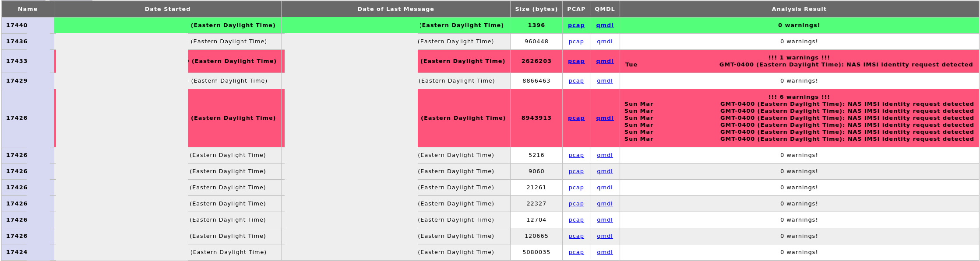Open qmdl link for the 8943913-byte recording
This screenshot has height=261, width=980.
click(604, 118)
